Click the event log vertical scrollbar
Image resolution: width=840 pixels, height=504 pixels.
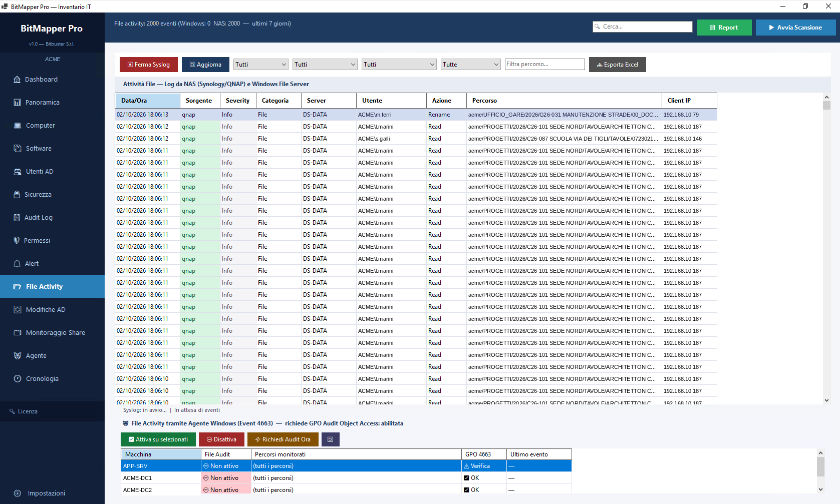[826, 249]
